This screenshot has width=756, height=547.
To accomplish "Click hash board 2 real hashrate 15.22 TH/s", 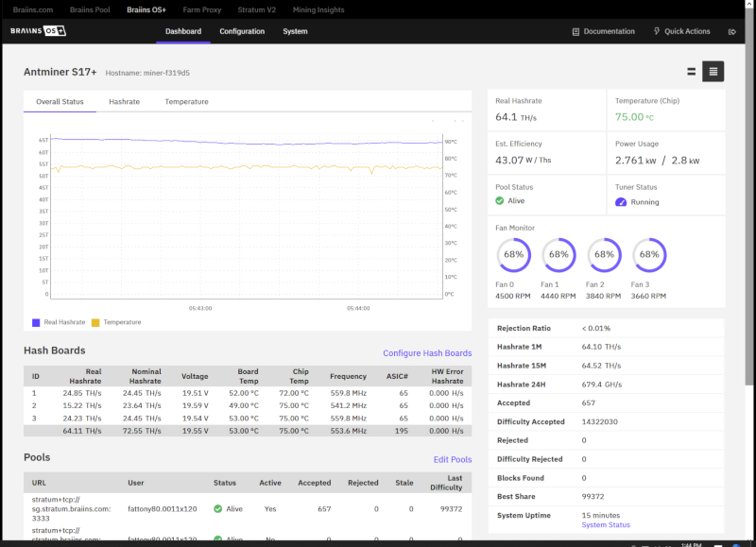I will pyautogui.click(x=82, y=406).
